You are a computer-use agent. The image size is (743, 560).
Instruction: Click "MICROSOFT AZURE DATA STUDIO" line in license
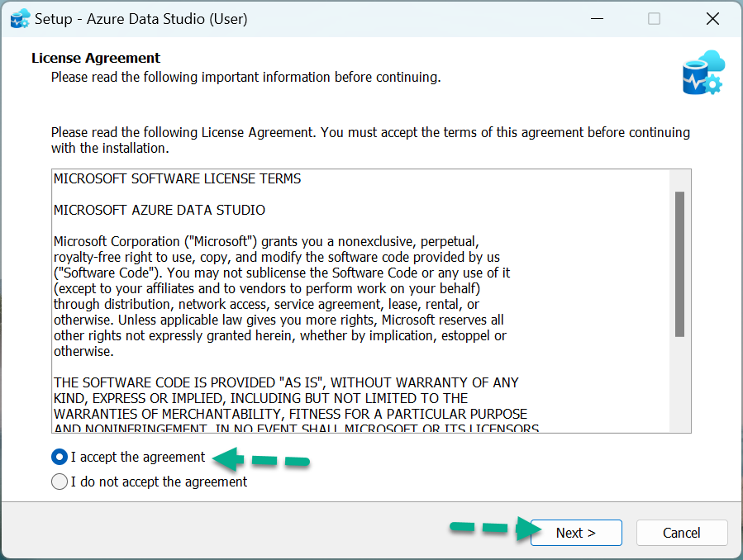click(x=160, y=210)
